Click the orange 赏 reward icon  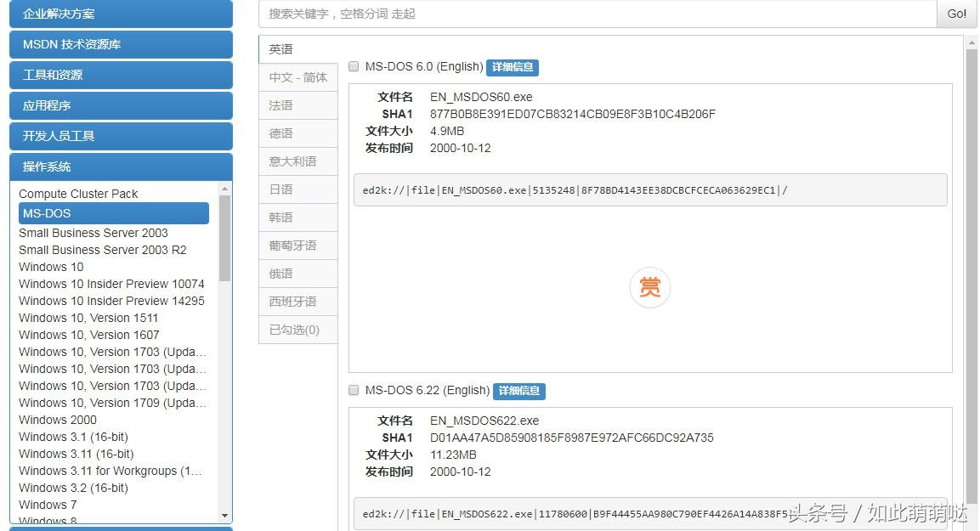point(650,287)
